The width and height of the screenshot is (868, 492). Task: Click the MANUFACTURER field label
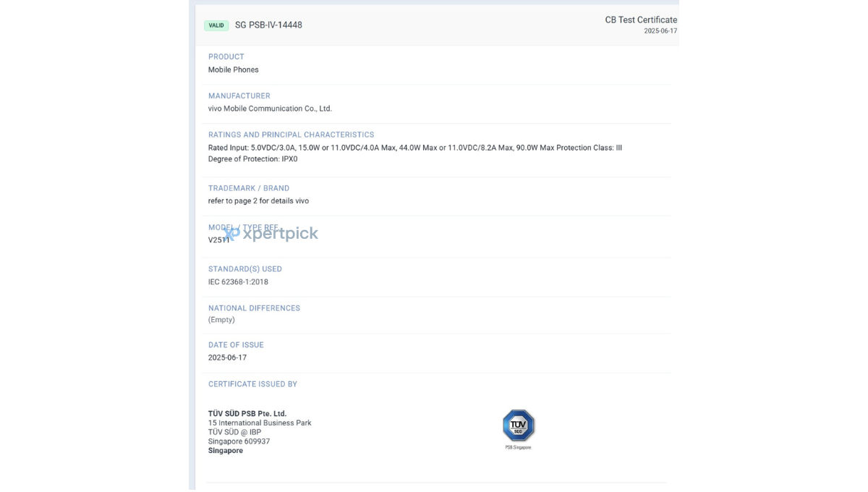pyautogui.click(x=239, y=96)
